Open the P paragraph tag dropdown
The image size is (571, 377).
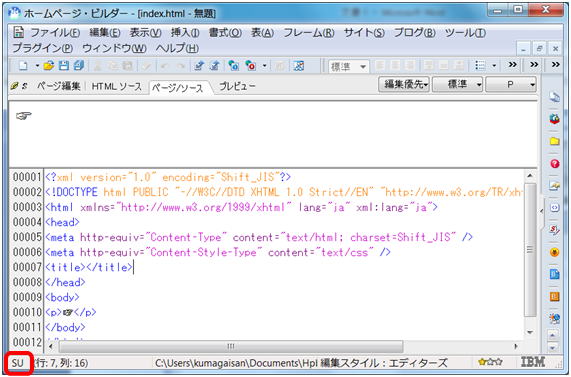click(511, 85)
